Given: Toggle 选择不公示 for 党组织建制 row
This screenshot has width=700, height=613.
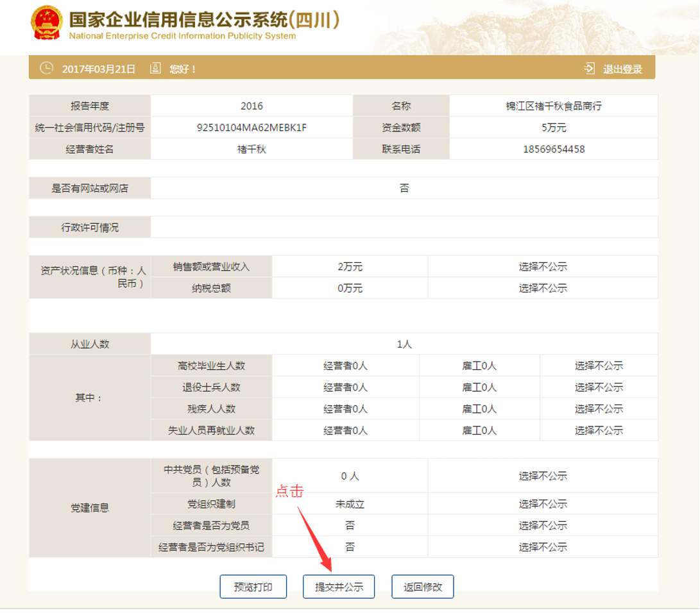Looking at the screenshot, I should [542, 504].
